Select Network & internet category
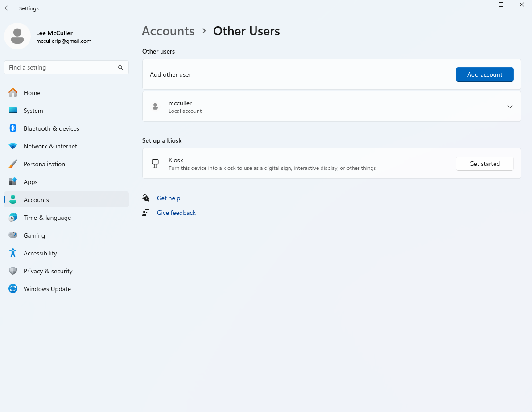532x412 pixels. [66, 146]
